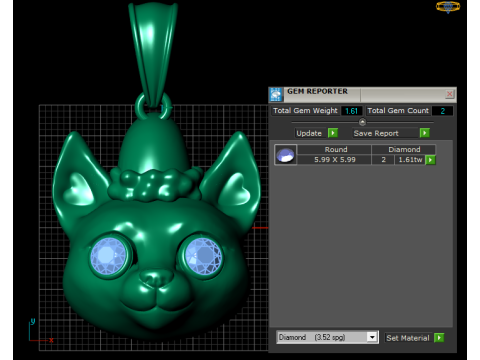Viewport: 480px width, 360px height.
Task: Click the quantity cell showing 2
Action: pos(383,160)
